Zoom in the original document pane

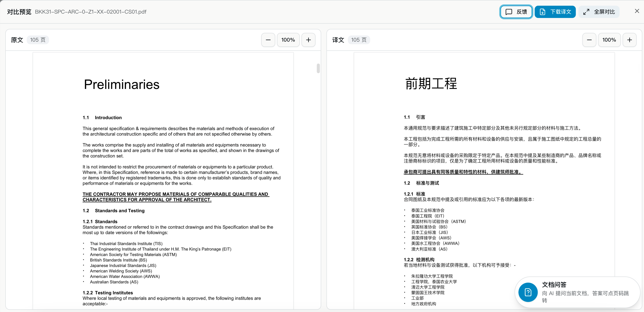pos(308,40)
